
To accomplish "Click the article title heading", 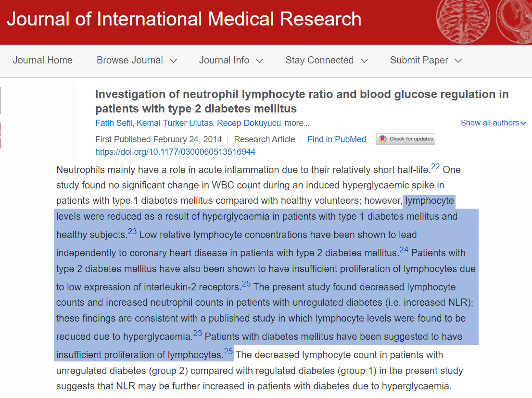I will point(302,101).
